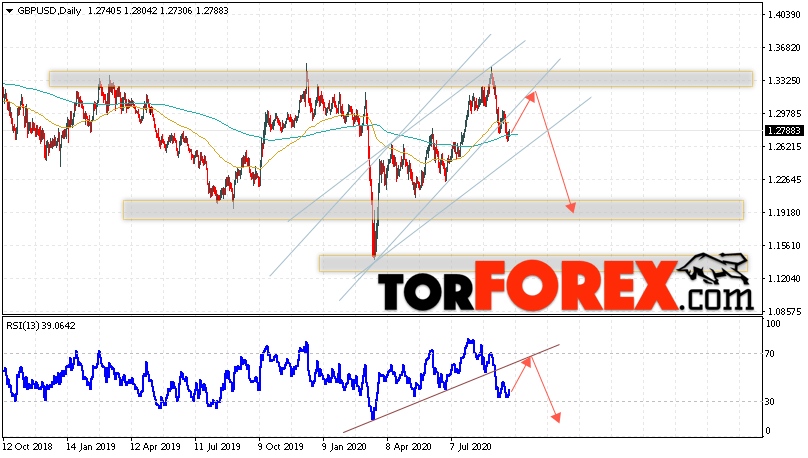This screenshot has width=808, height=458.
Task: Click the 1.19180 price axis label
Action: click(x=783, y=213)
